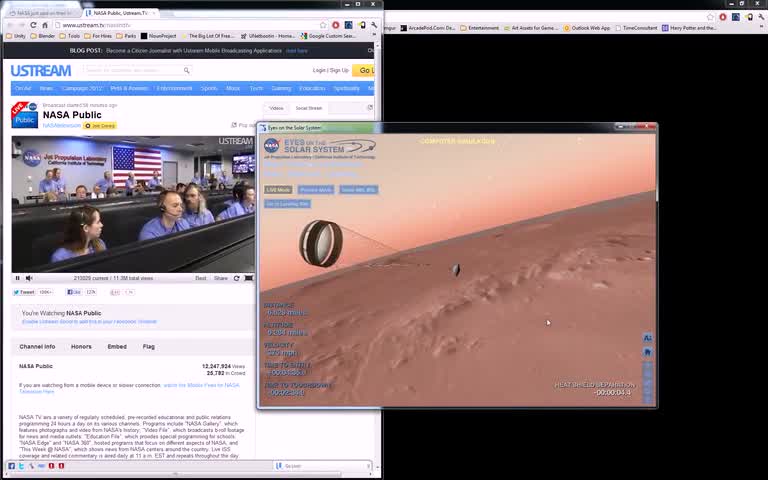Select Sports in Ustream navigation bar

coord(209,89)
